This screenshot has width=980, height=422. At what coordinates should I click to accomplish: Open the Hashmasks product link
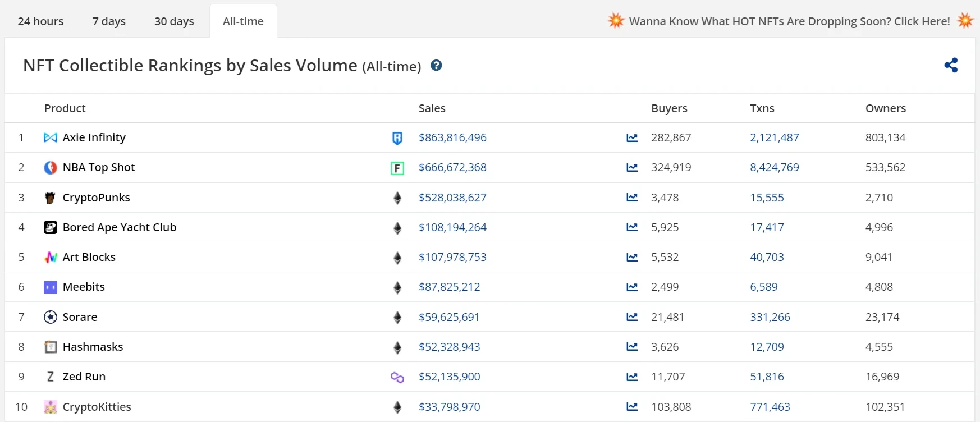[x=93, y=347]
